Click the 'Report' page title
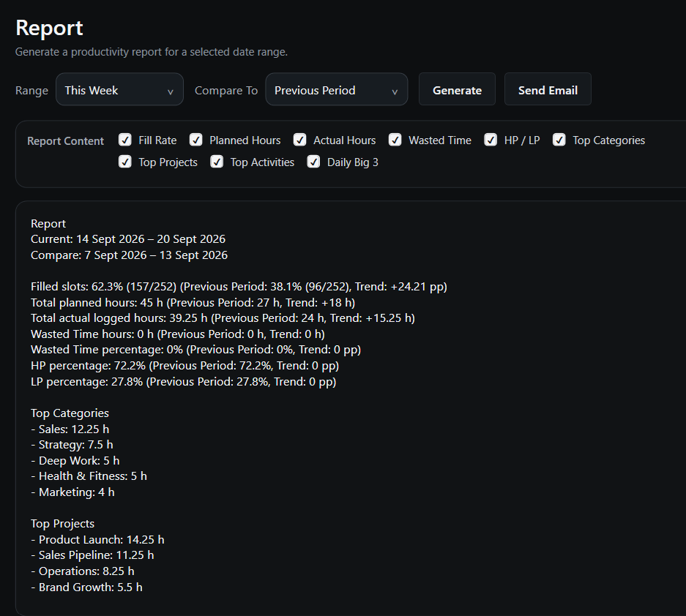The height and width of the screenshot is (616, 686). pyautogui.click(x=49, y=28)
